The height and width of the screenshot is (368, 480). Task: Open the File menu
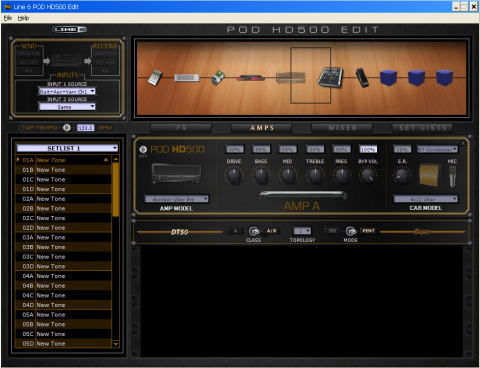point(8,18)
